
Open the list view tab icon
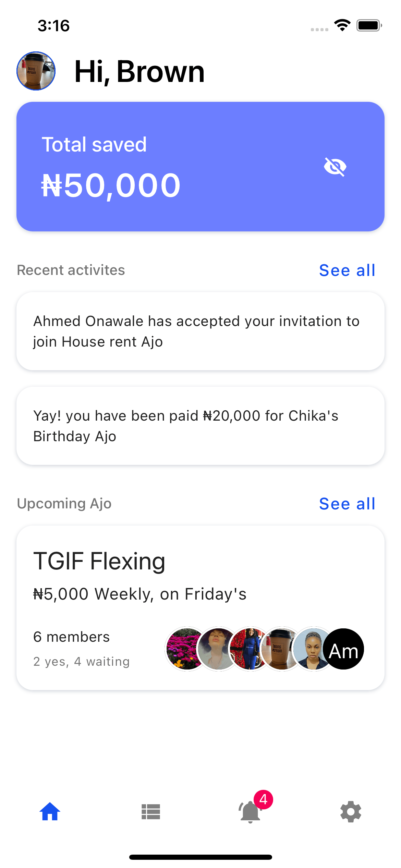(x=151, y=812)
